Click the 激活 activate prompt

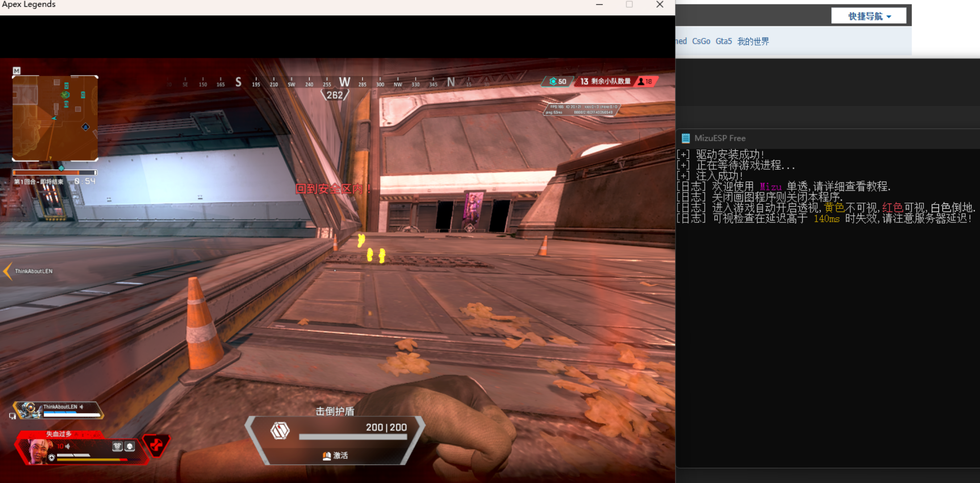coord(335,455)
